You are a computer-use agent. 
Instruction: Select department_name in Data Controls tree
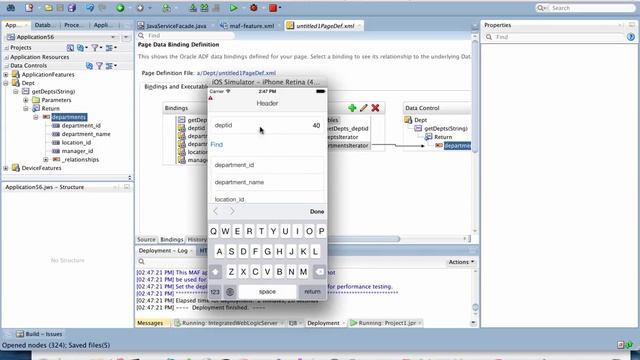pyautogui.click(x=86, y=134)
